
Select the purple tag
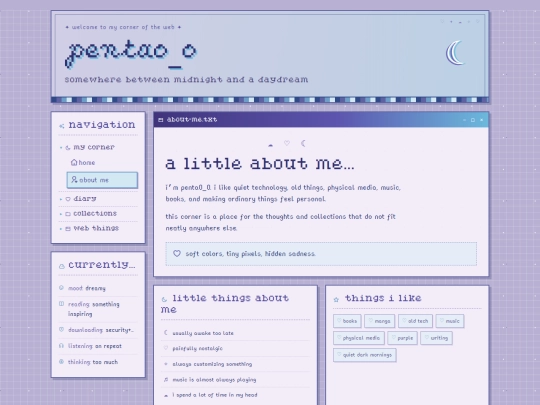click(402, 338)
